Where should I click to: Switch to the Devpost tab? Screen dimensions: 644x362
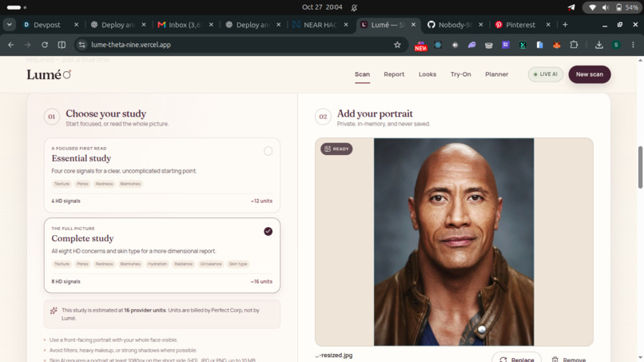(46, 25)
